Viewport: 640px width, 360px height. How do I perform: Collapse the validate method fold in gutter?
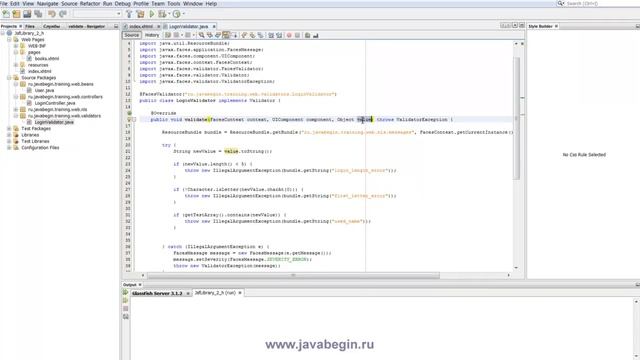[x=134, y=120]
